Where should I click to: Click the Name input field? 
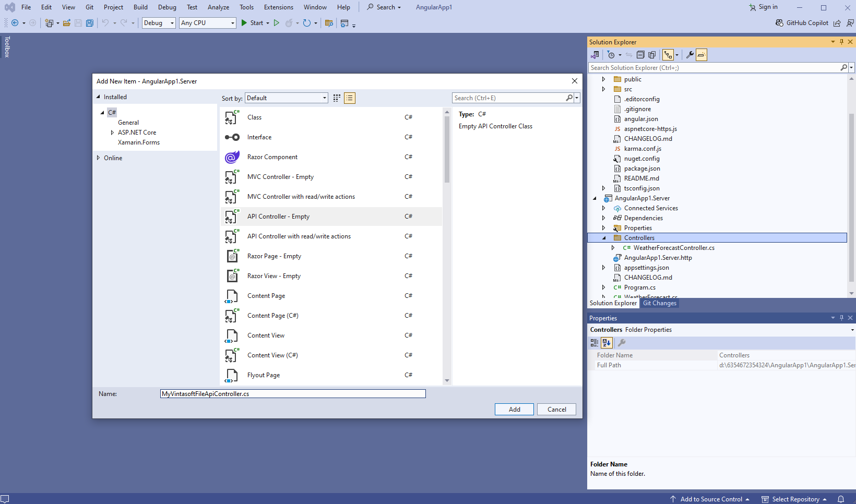tap(292, 394)
